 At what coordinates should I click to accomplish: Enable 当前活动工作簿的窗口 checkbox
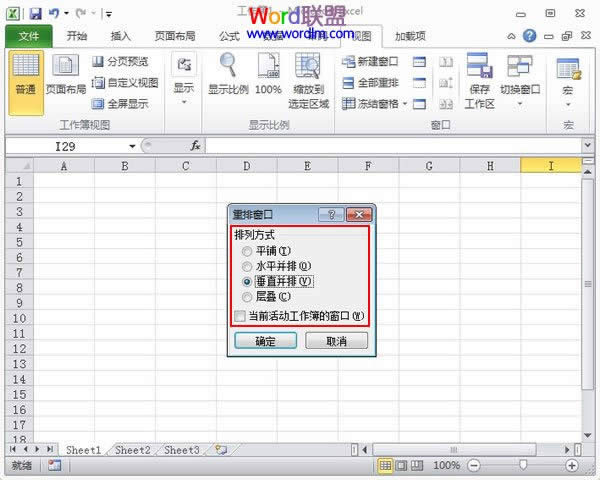(239, 317)
